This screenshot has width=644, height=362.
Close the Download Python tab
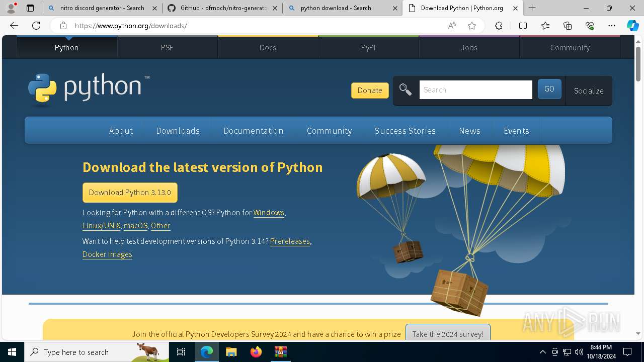(515, 8)
